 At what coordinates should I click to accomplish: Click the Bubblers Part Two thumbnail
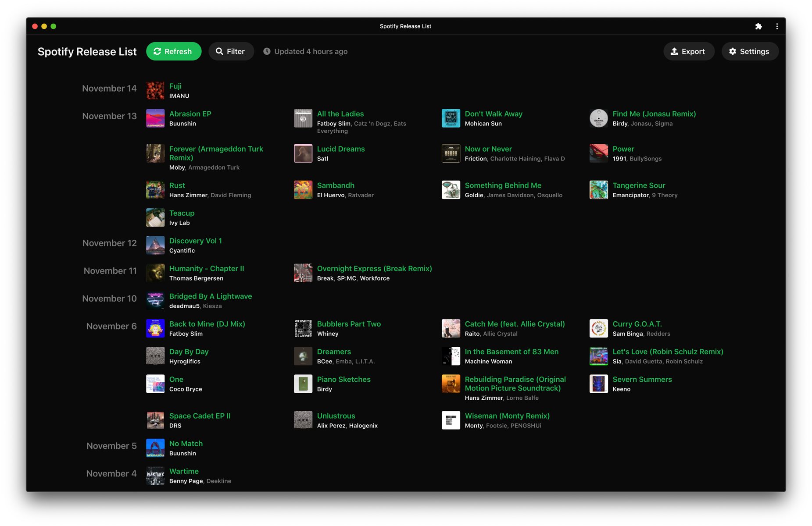303,328
